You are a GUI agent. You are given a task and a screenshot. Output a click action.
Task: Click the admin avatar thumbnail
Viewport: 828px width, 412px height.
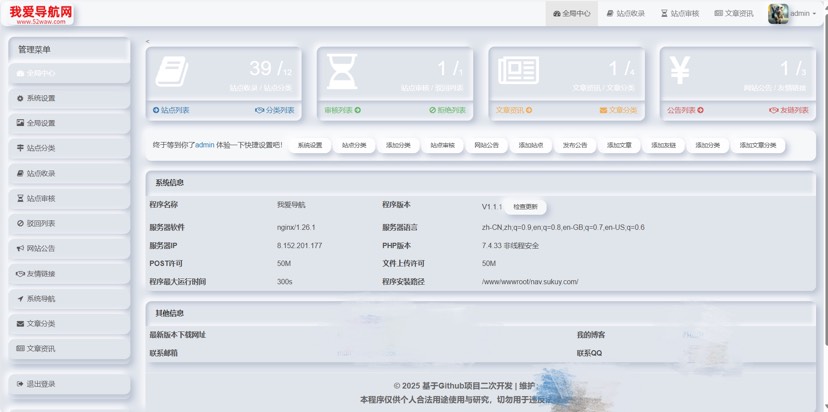pyautogui.click(x=778, y=14)
